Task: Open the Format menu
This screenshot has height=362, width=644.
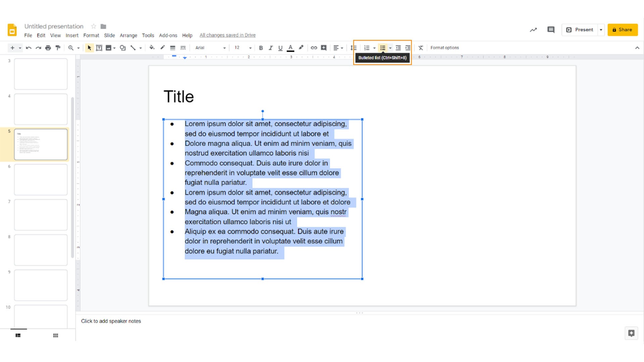Action: coord(91,35)
